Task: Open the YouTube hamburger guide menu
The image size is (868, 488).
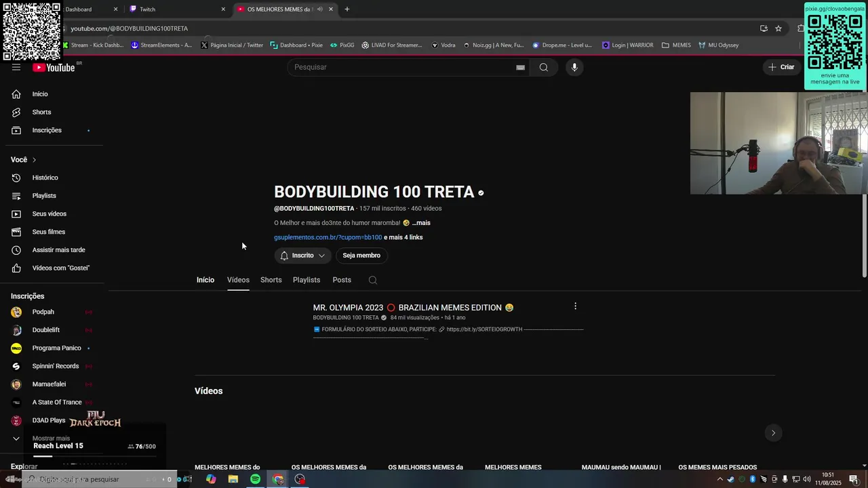Action: 16,67
